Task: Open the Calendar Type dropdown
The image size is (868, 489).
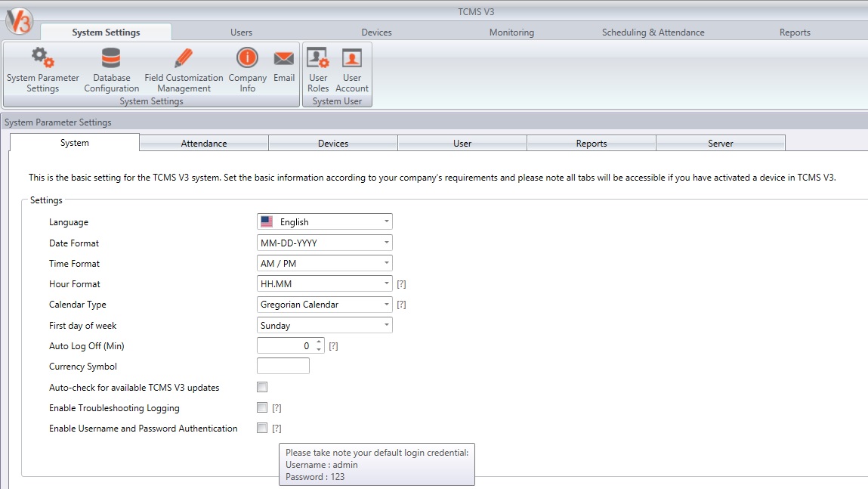Action: point(324,304)
